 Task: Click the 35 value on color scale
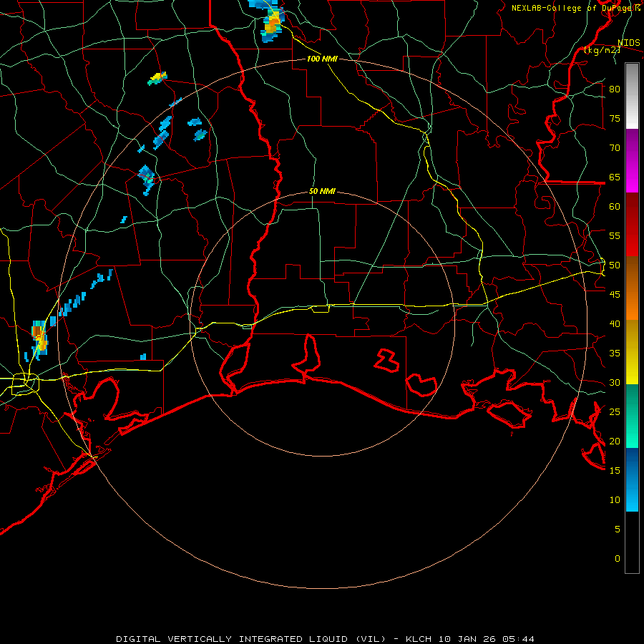click(615, 353)
